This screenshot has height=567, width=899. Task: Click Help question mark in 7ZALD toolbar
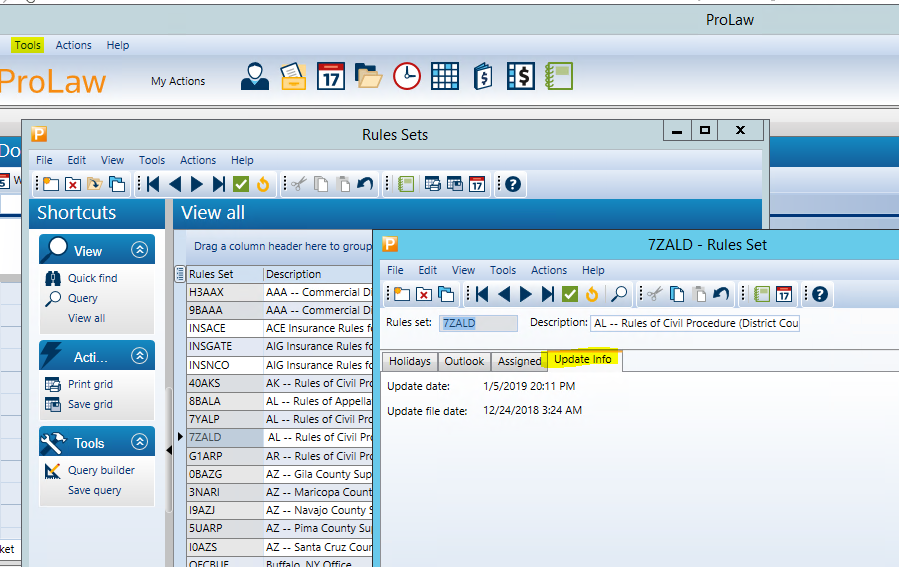point(820,294)
